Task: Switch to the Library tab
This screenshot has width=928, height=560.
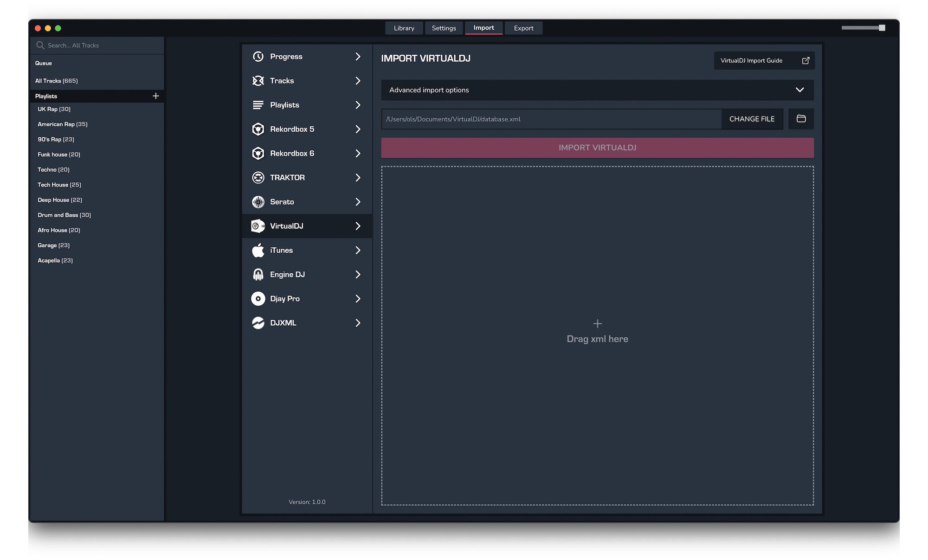Action: (404, 28)
